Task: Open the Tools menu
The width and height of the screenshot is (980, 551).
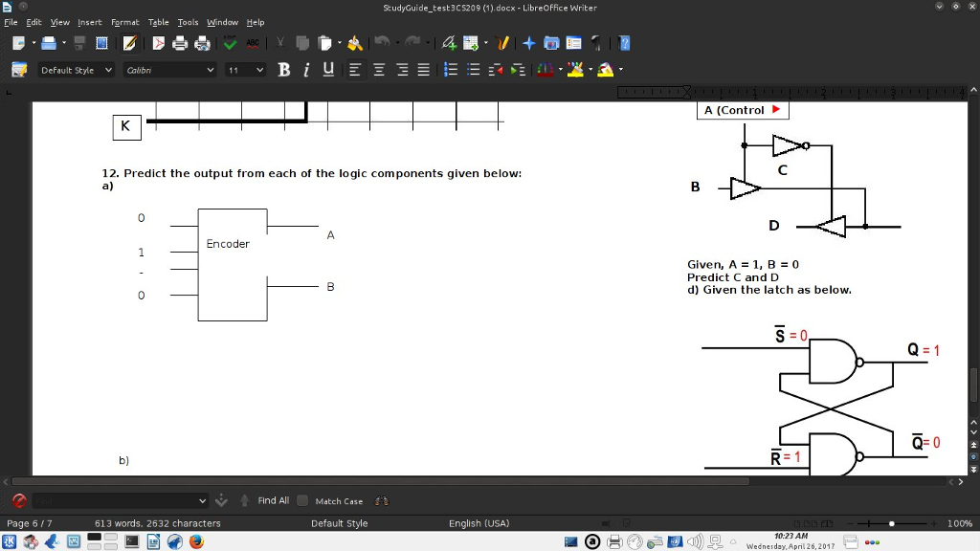Action: click(x=188, y=22)
